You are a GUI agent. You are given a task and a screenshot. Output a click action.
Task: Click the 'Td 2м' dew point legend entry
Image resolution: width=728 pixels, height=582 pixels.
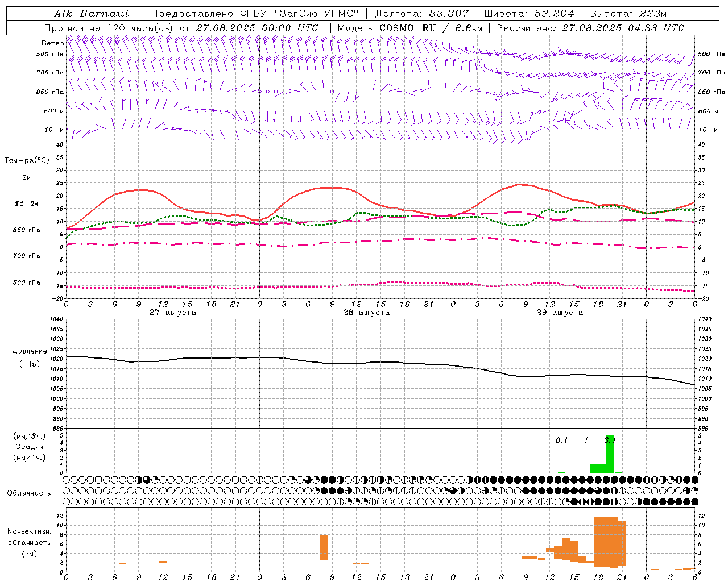[x=27, y=203]
